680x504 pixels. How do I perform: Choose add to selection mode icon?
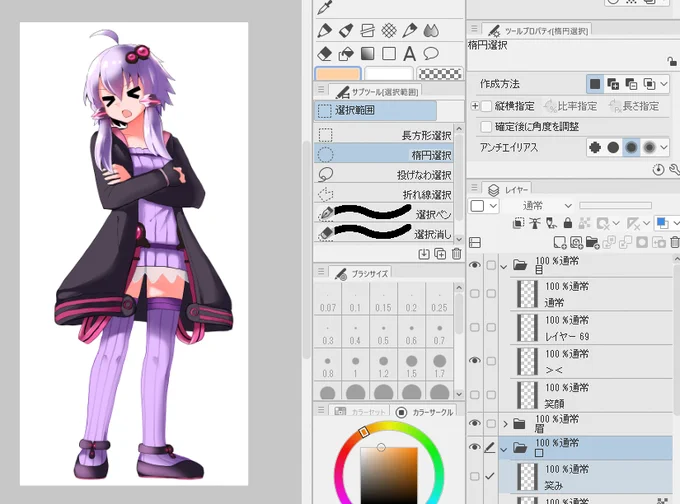coord(613,84)
